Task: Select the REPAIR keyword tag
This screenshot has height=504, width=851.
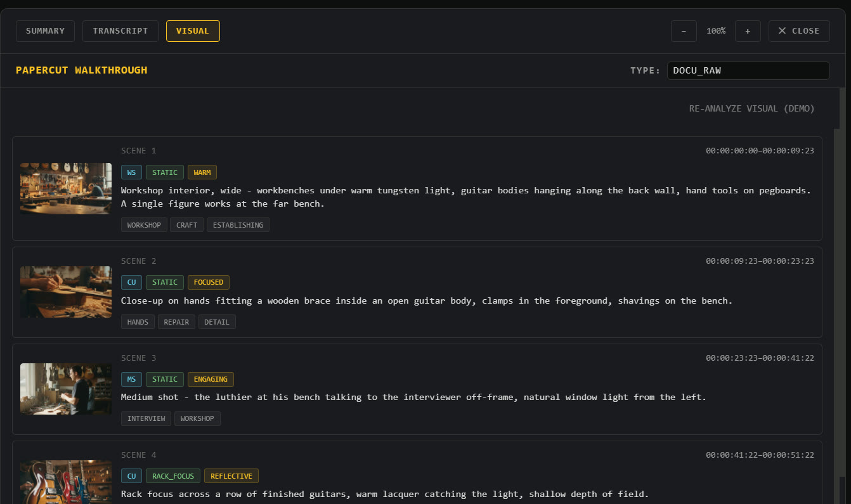Action: point(176,322)
